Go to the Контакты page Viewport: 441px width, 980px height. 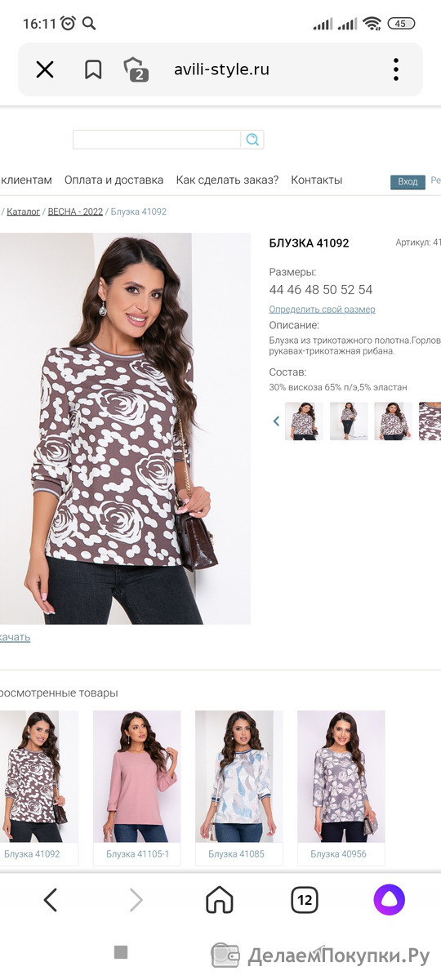317,180
